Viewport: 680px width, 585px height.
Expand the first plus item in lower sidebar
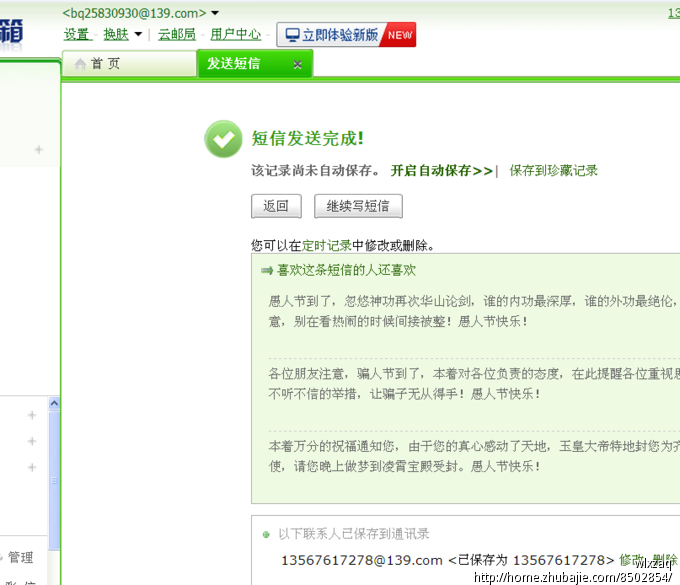click(32, 415)
